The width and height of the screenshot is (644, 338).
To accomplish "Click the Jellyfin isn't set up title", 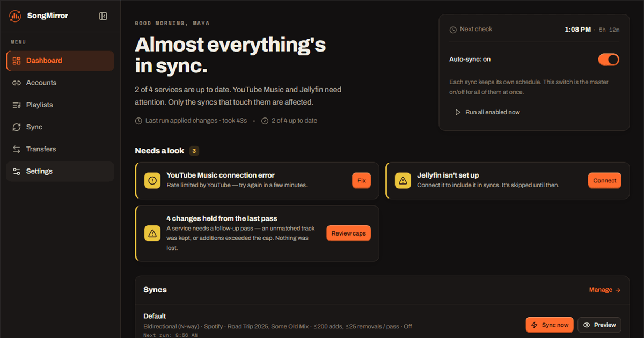I will [x=448, y=175].
